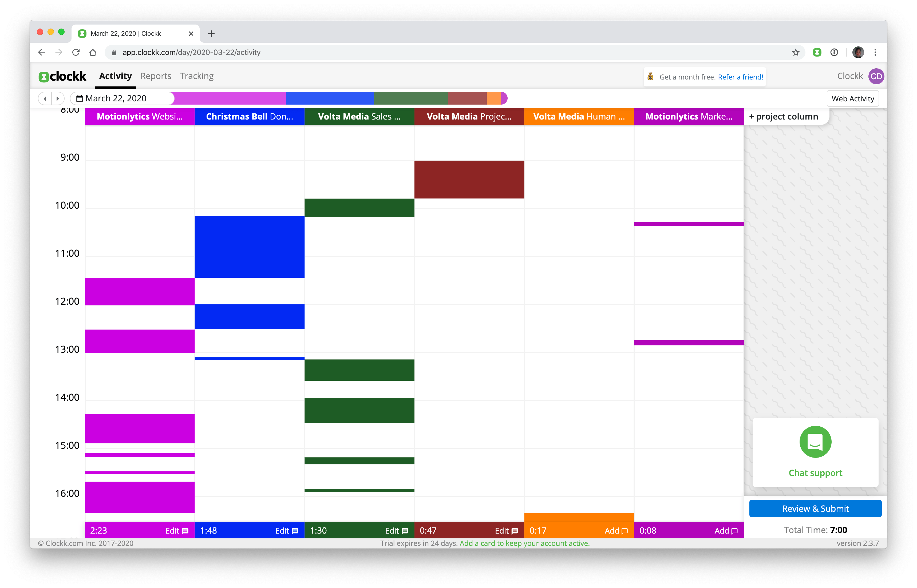
Task: Open the Reports tab
Action: pos(156,76)
